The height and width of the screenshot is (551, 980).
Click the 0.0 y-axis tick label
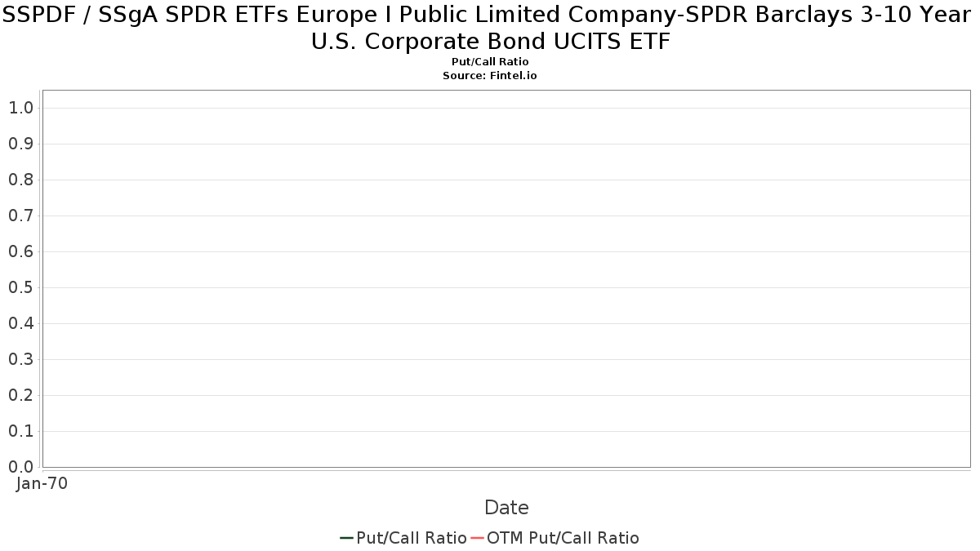pos(20,467)
